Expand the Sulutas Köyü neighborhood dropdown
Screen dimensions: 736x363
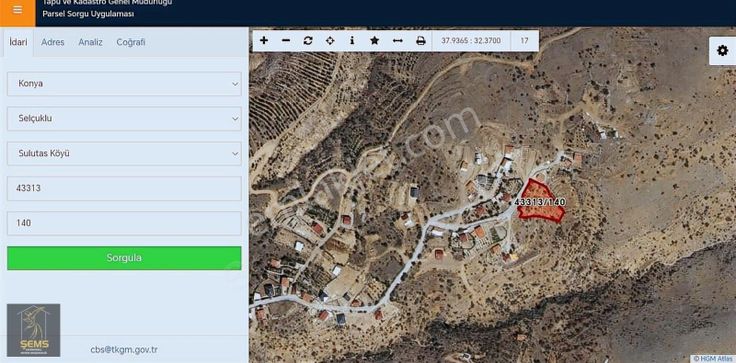(x=124, y=154)
